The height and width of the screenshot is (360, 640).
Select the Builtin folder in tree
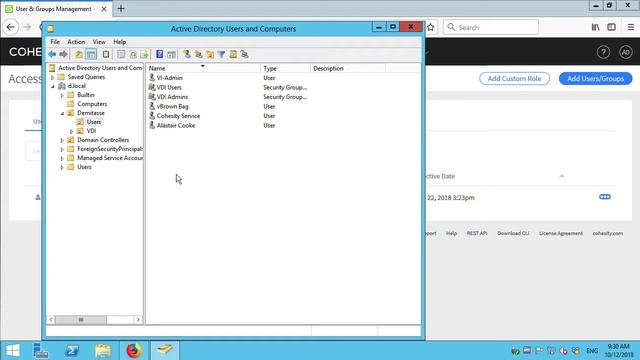[86, 95]
